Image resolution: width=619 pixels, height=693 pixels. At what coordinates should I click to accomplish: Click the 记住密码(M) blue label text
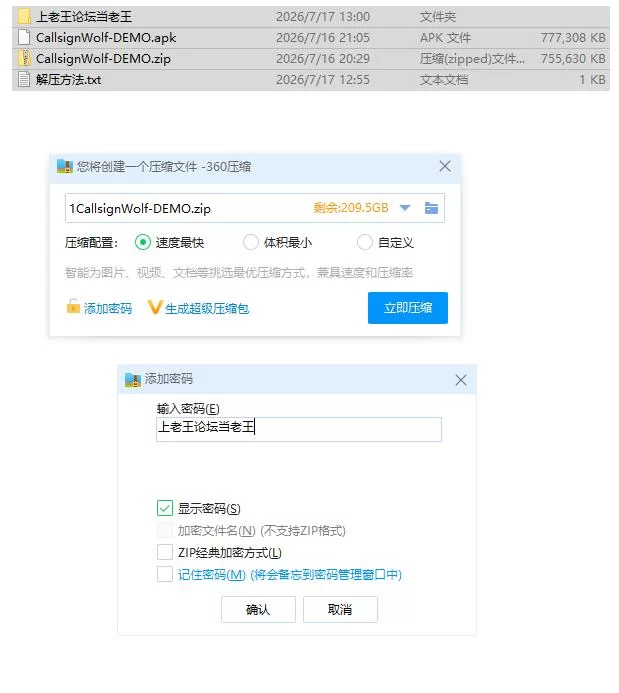pos(290,575)
